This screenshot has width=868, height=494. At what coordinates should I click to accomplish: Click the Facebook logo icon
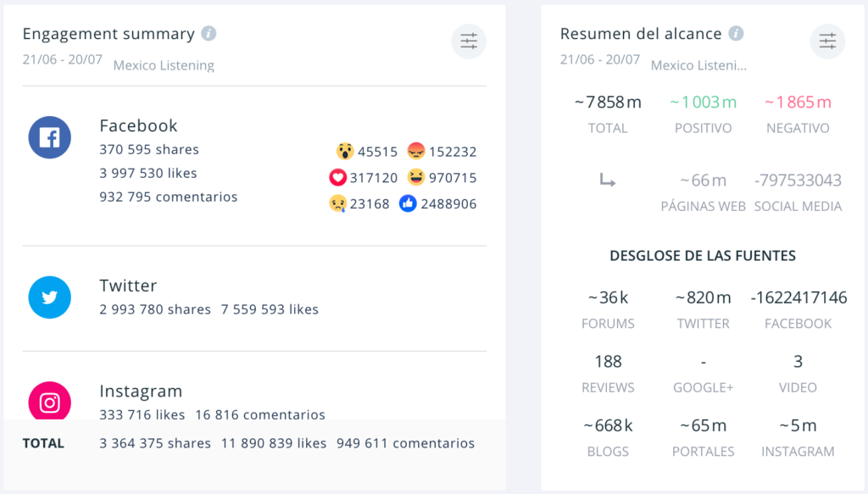49,137
